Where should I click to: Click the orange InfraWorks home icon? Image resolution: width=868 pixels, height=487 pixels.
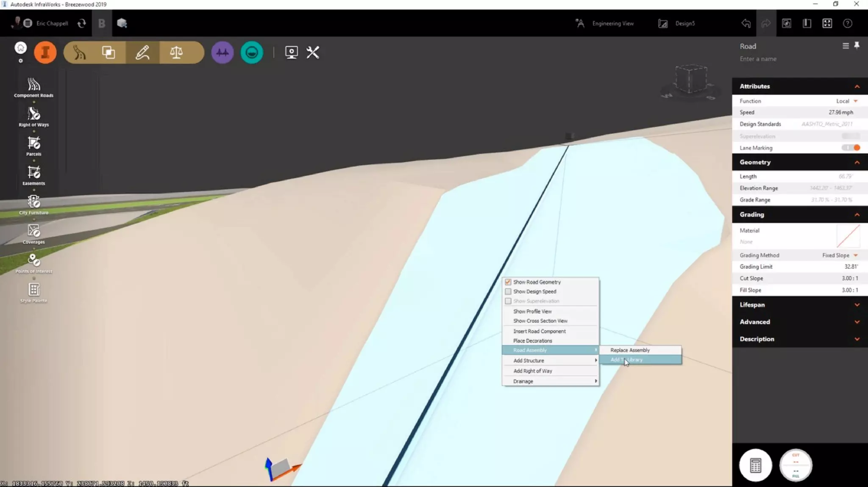(x=45, y=53)
